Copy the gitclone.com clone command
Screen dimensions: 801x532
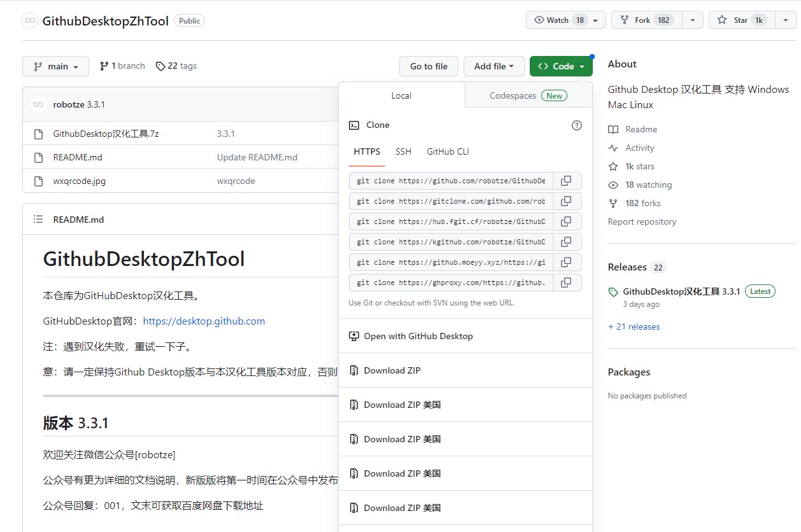tap(566, 201)
